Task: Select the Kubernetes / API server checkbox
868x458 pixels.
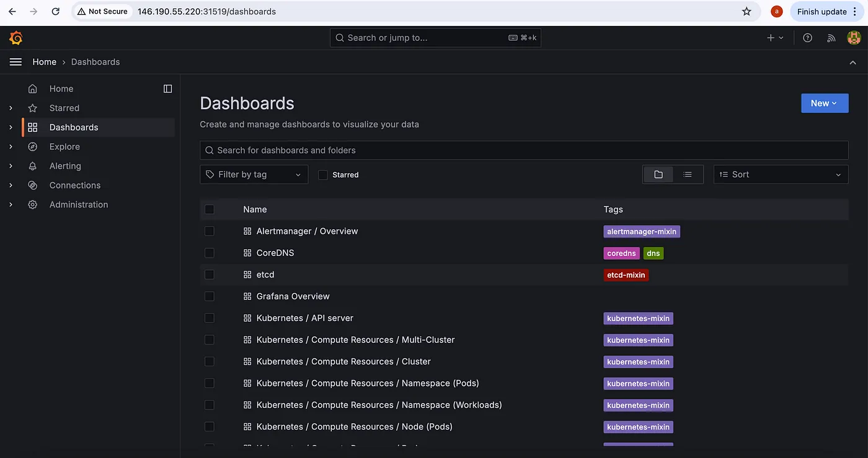Action: pyautogui.click(x=210, y=318)
